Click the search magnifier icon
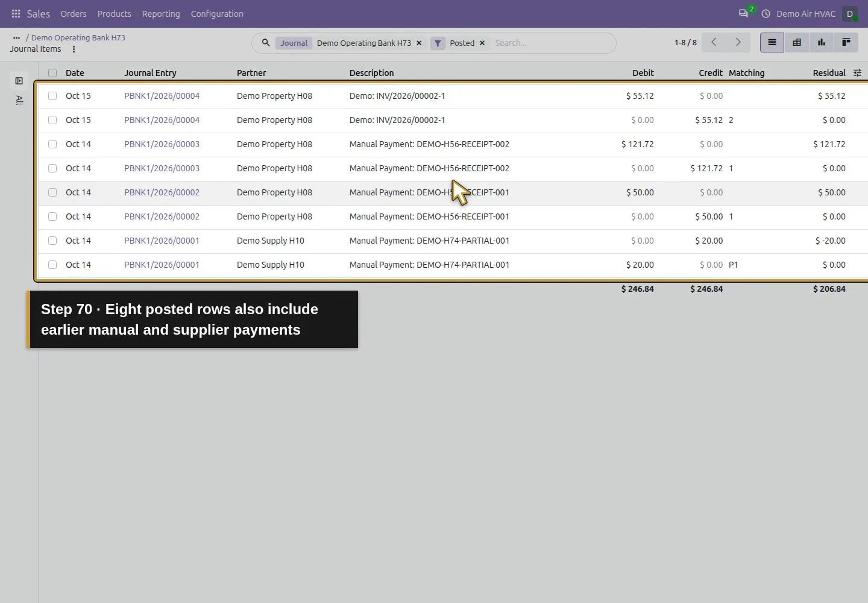 pyautogui.click(x=265, y=43)
